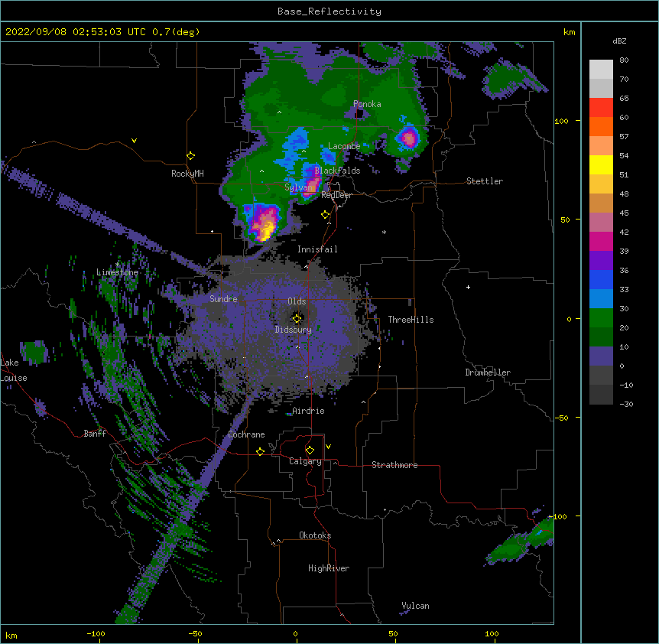The height and width of the screenshot is (644, 659).
Task: Click the yellow diamond marker above Calgary label
Action: 310,450
